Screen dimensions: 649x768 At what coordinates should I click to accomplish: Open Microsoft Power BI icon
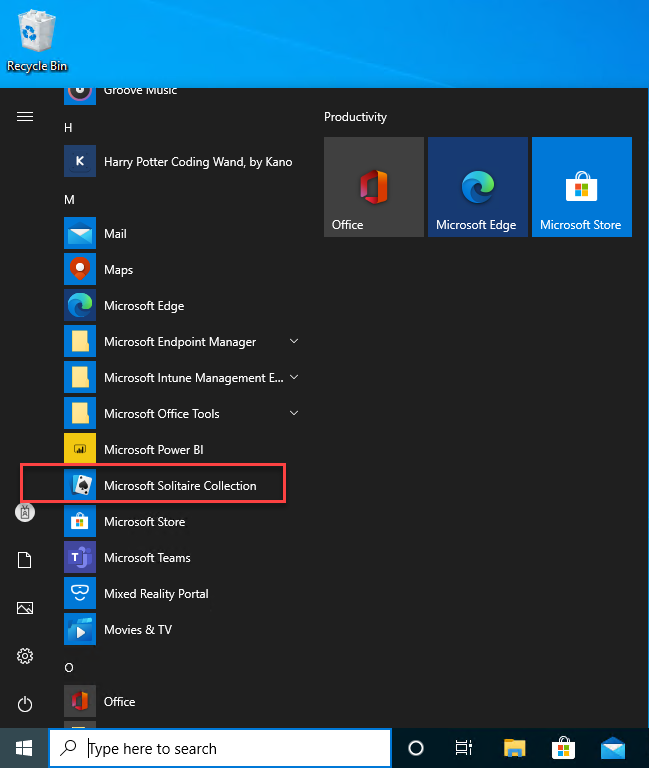point(80,449)
